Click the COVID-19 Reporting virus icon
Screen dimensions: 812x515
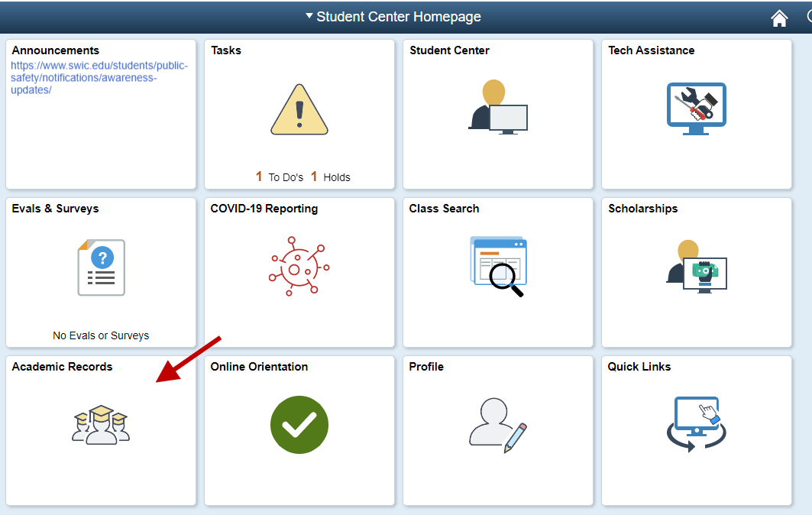pyautogui.click(x=299, y=267)
